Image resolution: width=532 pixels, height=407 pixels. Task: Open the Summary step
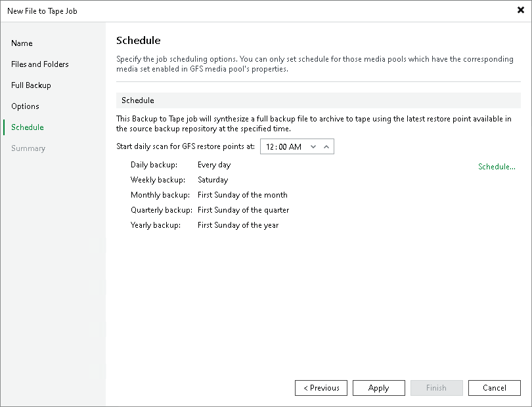(x=28, y=148)
